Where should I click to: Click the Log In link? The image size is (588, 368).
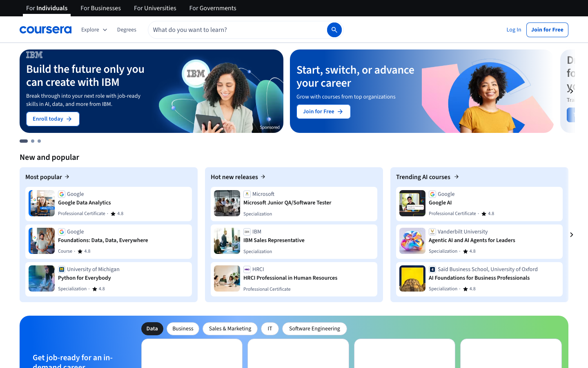pyautogui.click(x=514, y=30)
